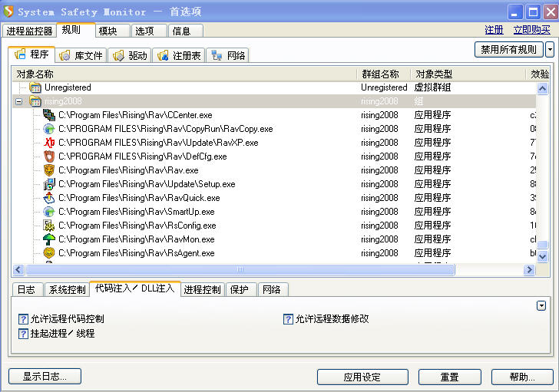Switch to 进程监控器 tab
Viewport: 559px width, 392px height.
(29, 31)
